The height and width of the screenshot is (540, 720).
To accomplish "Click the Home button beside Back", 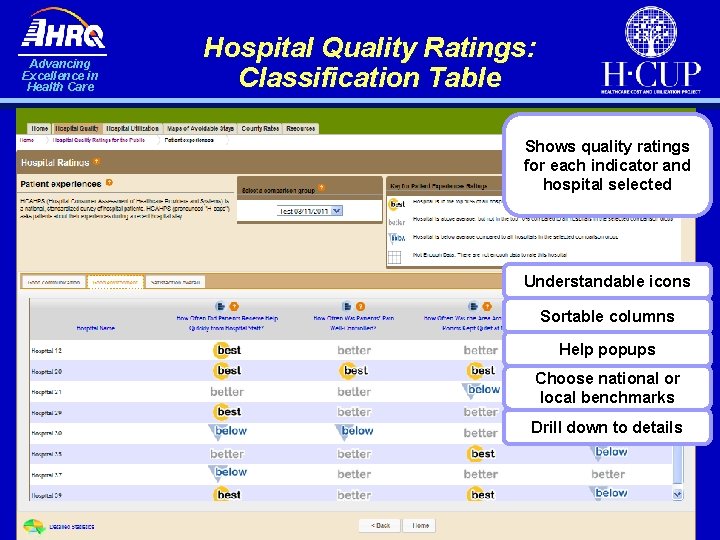I will pyautogui.click(x=420, y=525).
